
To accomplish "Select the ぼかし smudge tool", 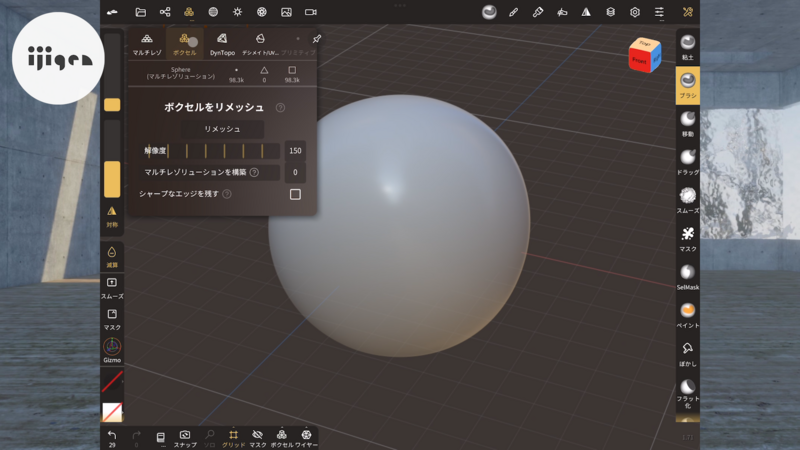I will [x=688, y=353].
